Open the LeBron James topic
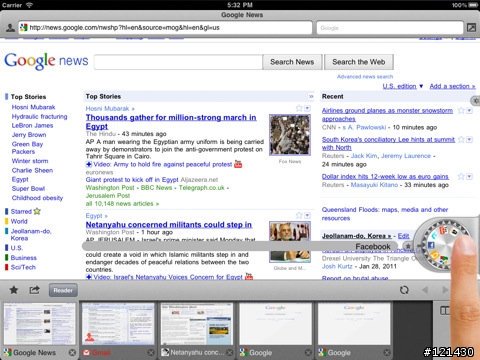 pos(32,125)
